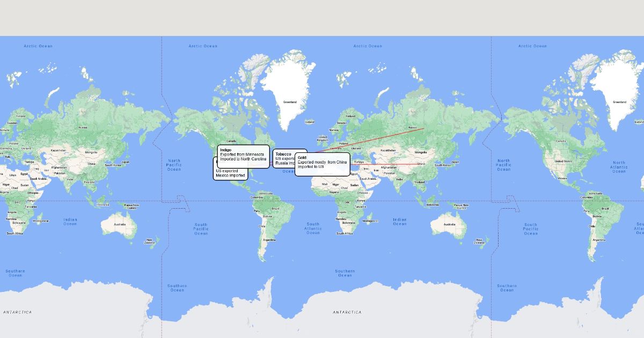This screenshot has width=644, height=338.
Task: Click the Iceland label on the map
Action: (310, 122)
